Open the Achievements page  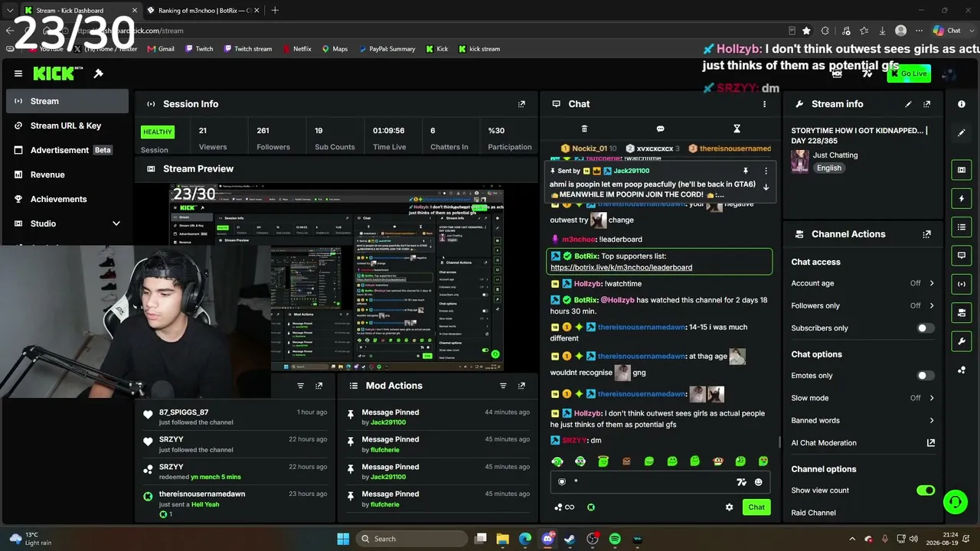click(x=67, y=199)
